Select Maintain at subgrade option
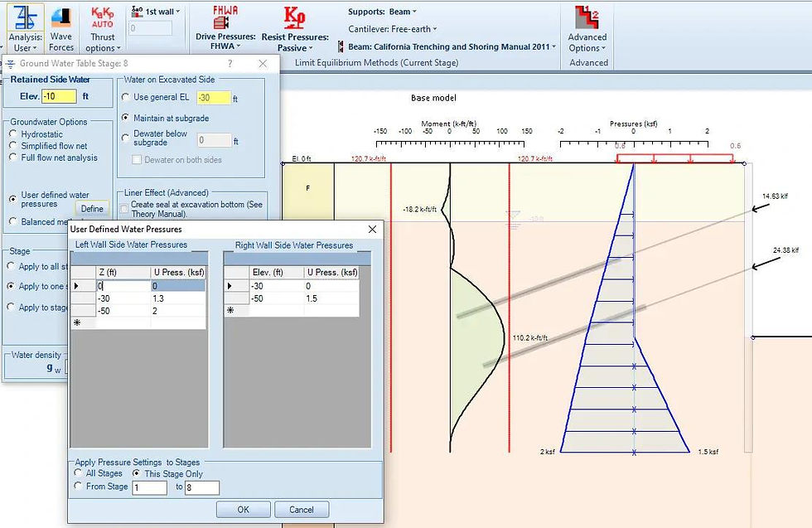Viewport: 812px width, 528px height. click(x=125, y=118)
